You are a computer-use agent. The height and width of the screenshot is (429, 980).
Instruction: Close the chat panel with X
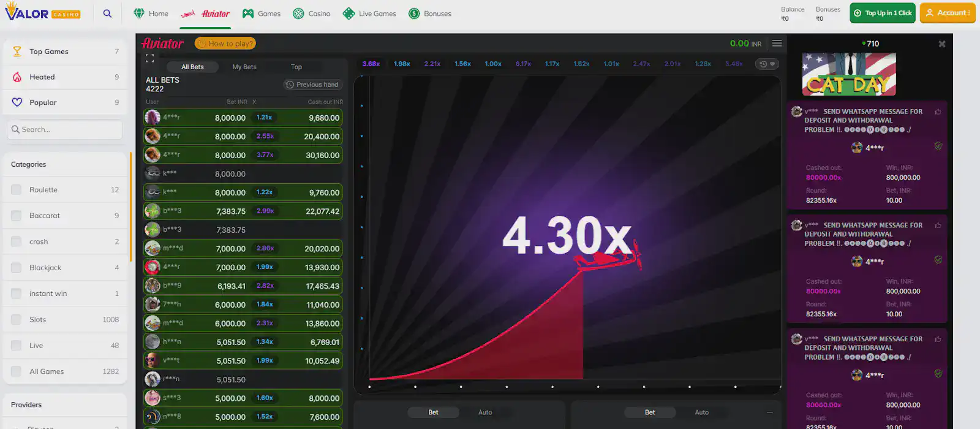(x=942, y=44)
